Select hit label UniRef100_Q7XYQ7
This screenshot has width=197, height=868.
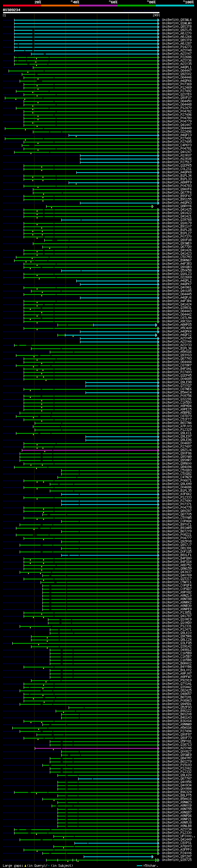point(177,386)
